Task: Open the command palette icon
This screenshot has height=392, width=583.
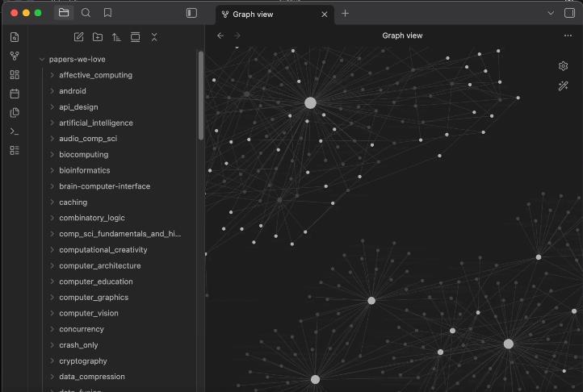Action: 15,131
